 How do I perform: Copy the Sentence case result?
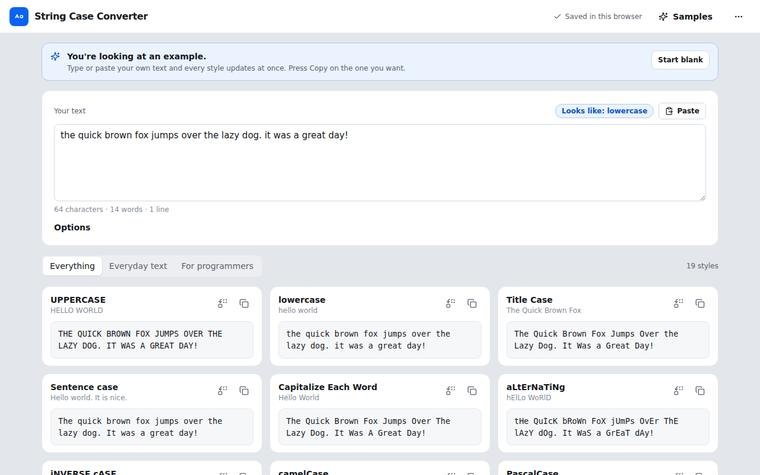[x=244, y=391]
